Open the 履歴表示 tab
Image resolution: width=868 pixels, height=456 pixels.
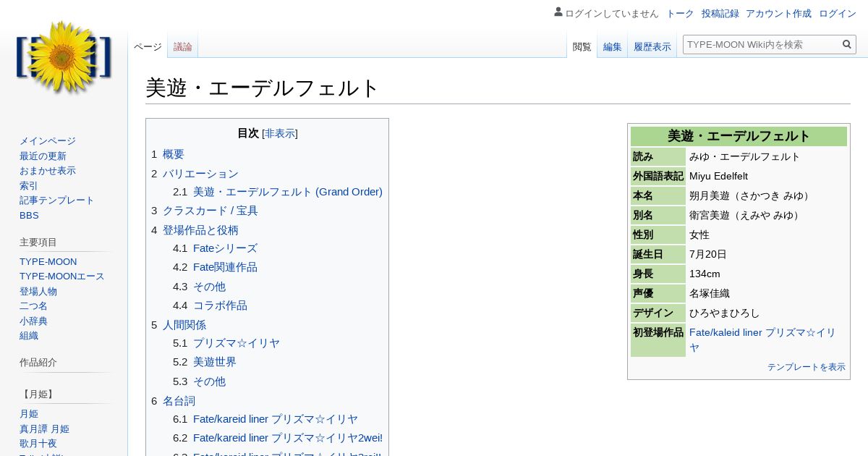pyautogui.click(x=652, y=46)
